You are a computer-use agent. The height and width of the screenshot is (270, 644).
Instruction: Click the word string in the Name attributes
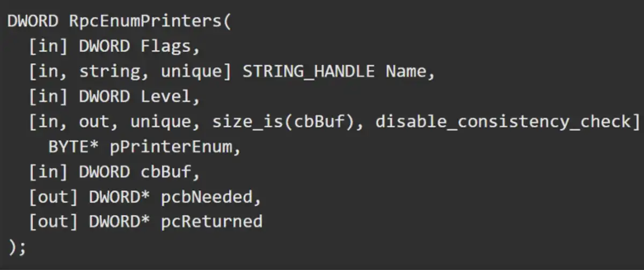click(105, 72)
